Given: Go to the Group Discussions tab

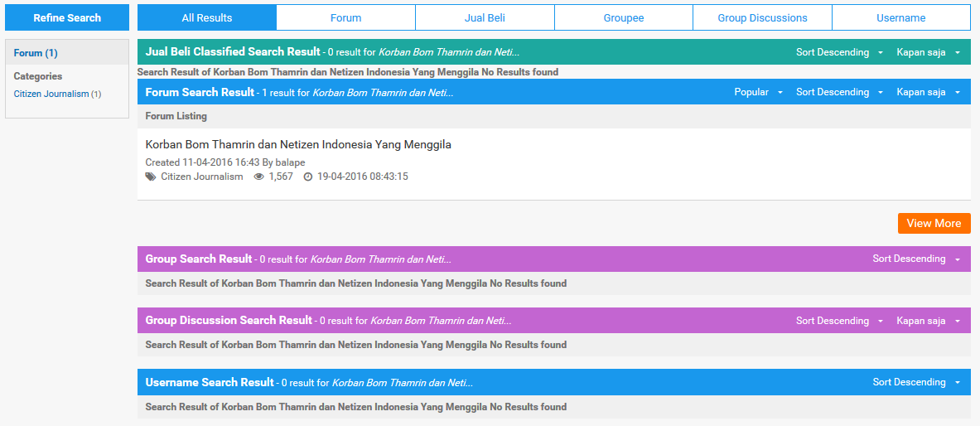Looking at the screenshot, I should (762, 17).
